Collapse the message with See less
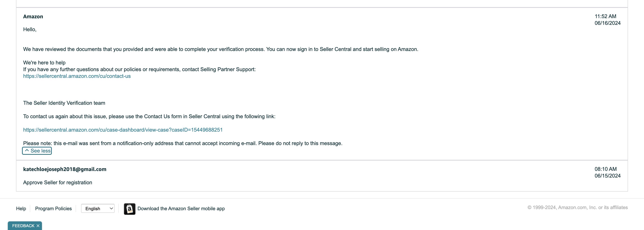Viewport: 644px width, 230px height. pyautogui.click(x=37, y=151)
